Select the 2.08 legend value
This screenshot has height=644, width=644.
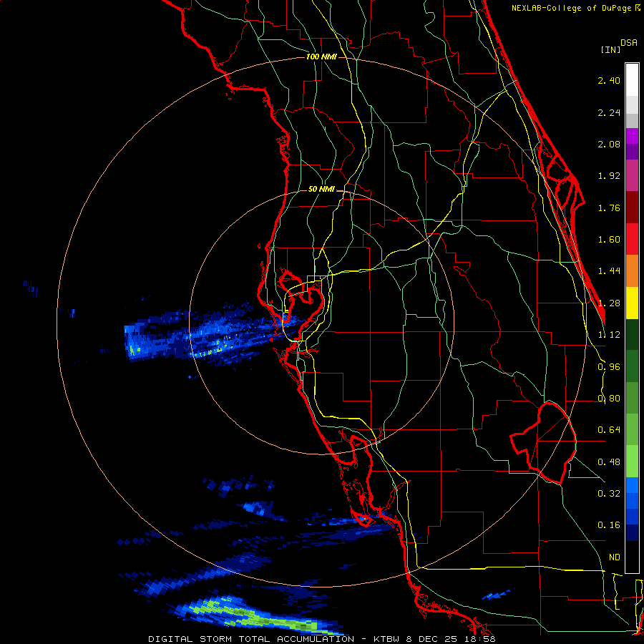[609, 144]
